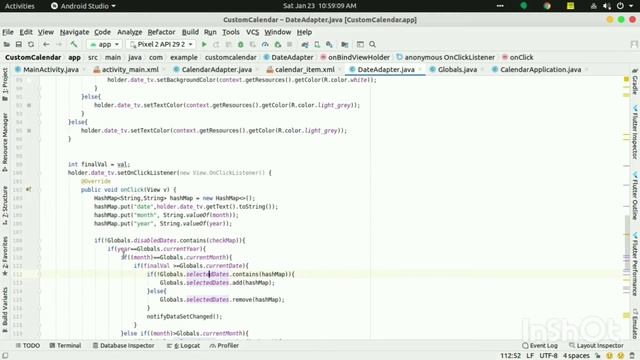Open the Profiler tool window
The height and width of the screenshot is (360, 640).
pos(224,346)
